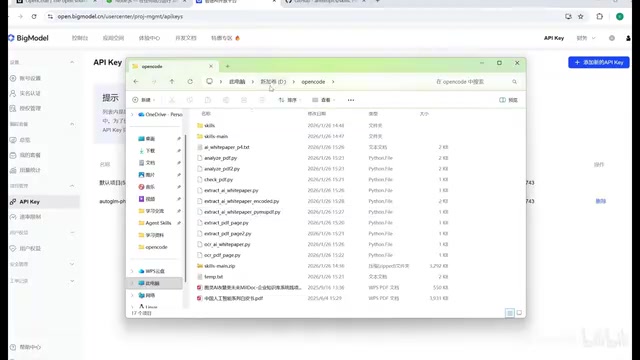Unpin Agent Skills via its pin icon
This screenshot has width=640, height=360.
(x=179, y=223)
